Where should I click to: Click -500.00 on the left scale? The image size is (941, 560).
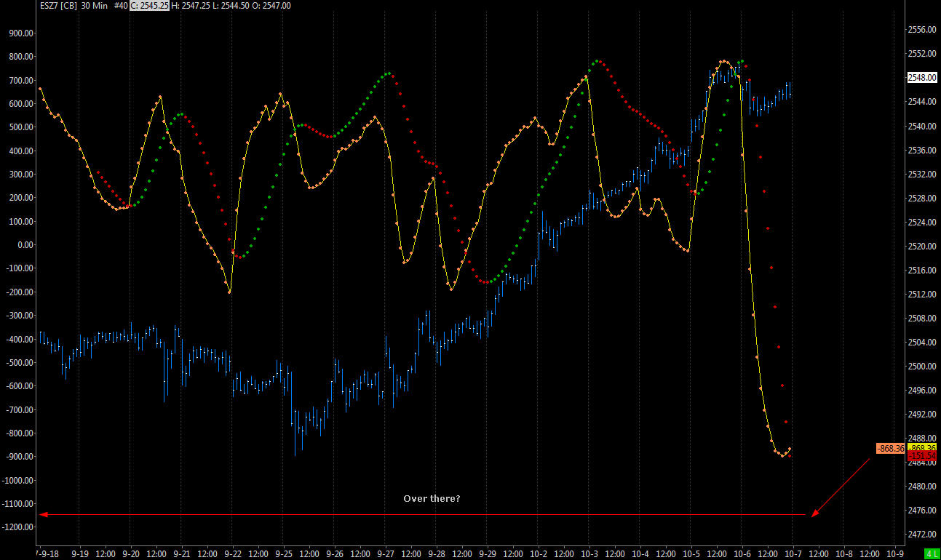[x=20, y=362]
